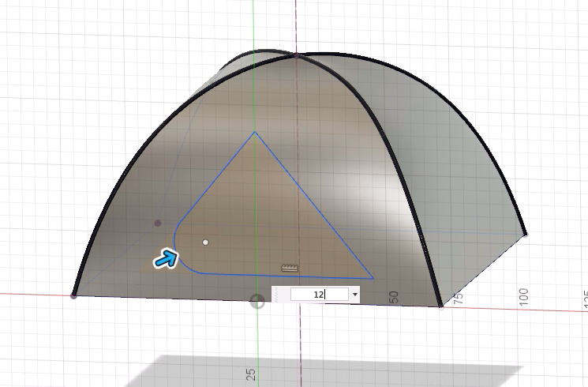
Task: Click the grid scale label "100"
Action: [x=524, y=296]
